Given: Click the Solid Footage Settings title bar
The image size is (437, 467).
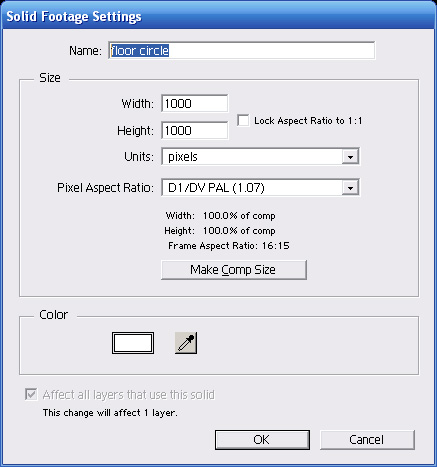Looking at the screenshot, I should [218, 16].
